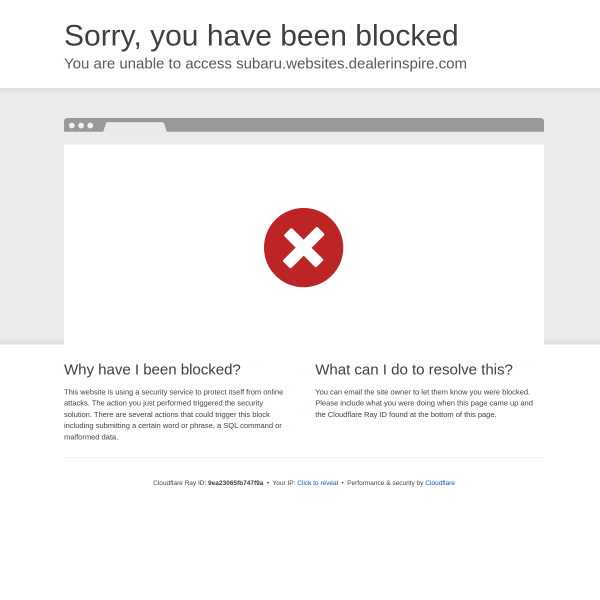Click the 'Sorry, you have been blocked' heading
This screenshot has height=600, width=600.
click(x=261, y=36)
